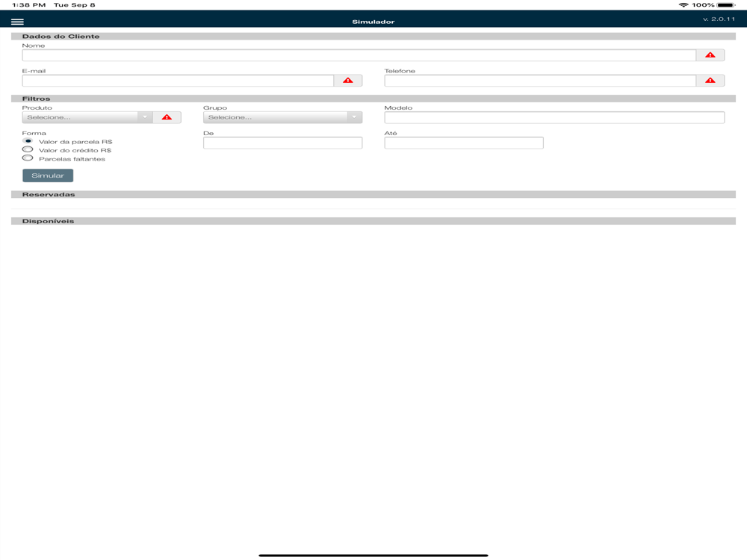Select Parcelas faltantes option
Image resolution: width=747 pixels, height=560 pixels.
point(28,158)
